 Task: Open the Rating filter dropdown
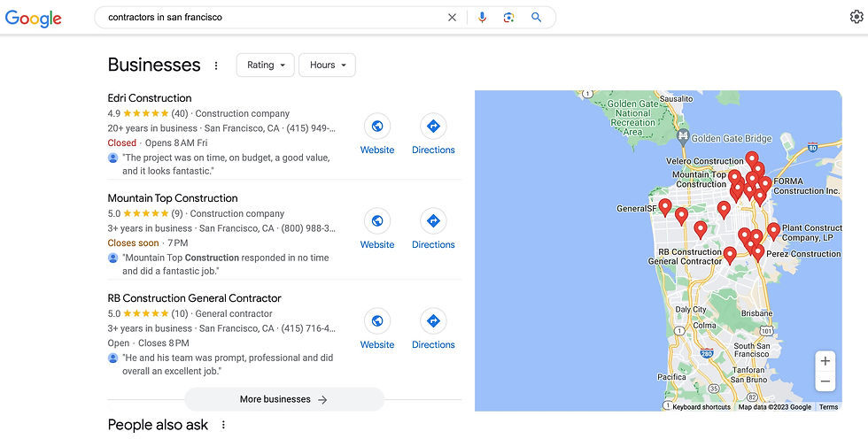tap(265, 65)
